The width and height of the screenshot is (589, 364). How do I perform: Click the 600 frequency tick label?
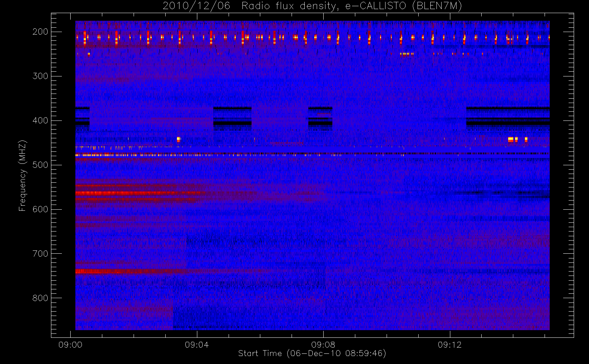coord(40,209)
